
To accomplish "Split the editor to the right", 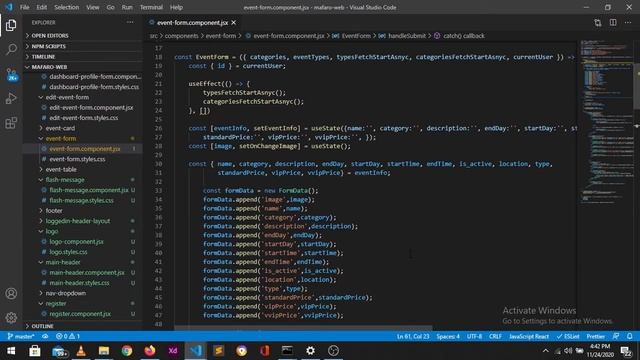I will pos(613,23).
